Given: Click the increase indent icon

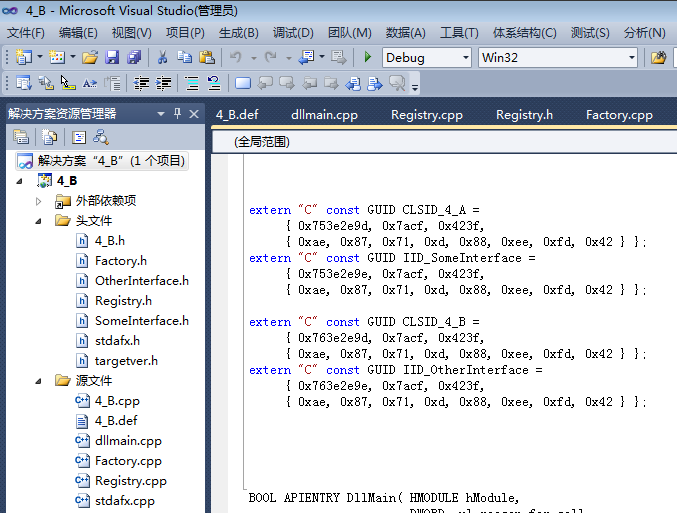Looking at the screenshot, I should 164,83.
